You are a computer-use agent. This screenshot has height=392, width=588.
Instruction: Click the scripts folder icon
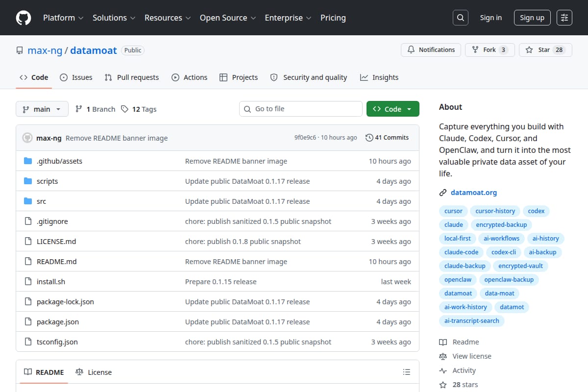[28, 181]
